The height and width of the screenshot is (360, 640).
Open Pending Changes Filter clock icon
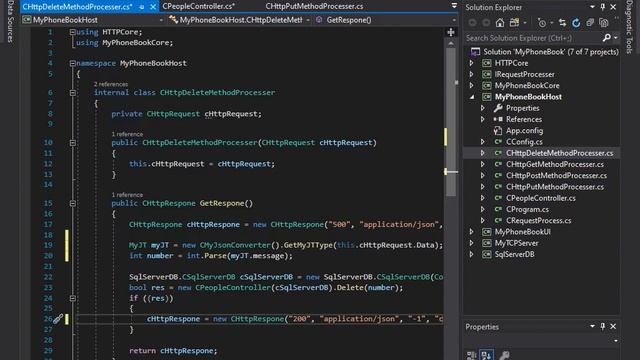(x=542, y=23)
